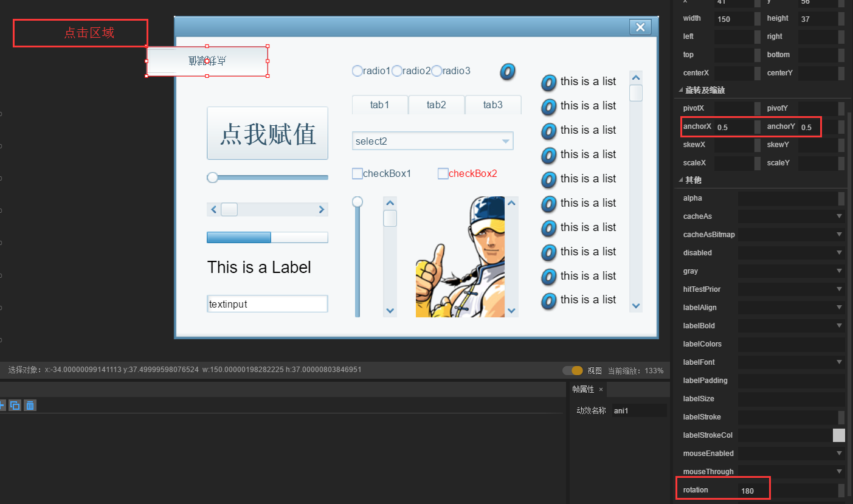Open the select2 combo box
The image size is (853, 504).
coord(432,141)
